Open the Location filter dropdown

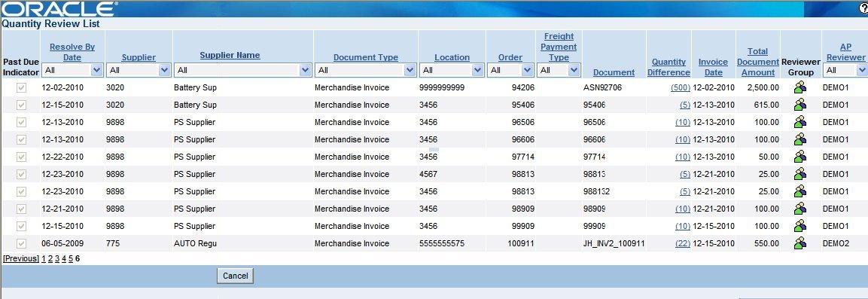coord(452,70)
